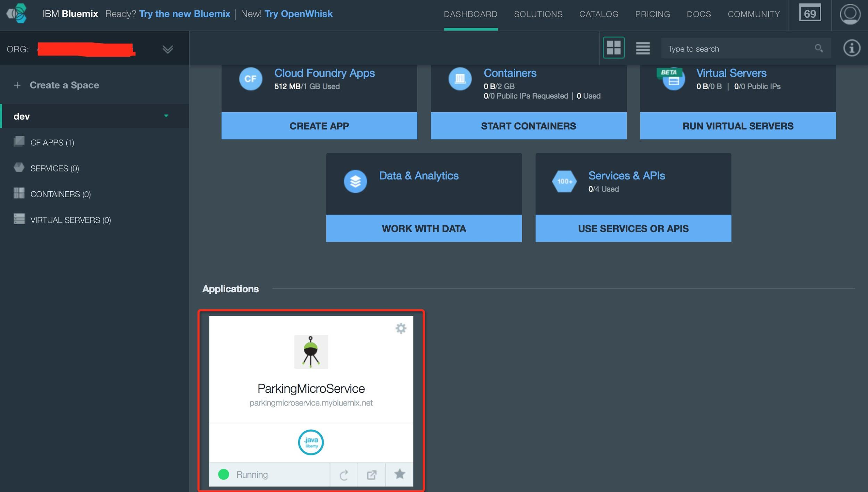Image resolution: width=868 pixels, height=492 pixels.
Task: Open the DASHBOARD tab
Action: pyautogui.click(x=470, y=14)
